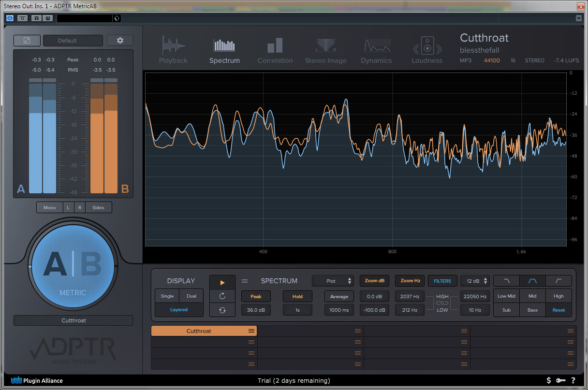This screenshot has height=390, width=588.
Task: Select Mono monitoring mode
Action: 50,207
